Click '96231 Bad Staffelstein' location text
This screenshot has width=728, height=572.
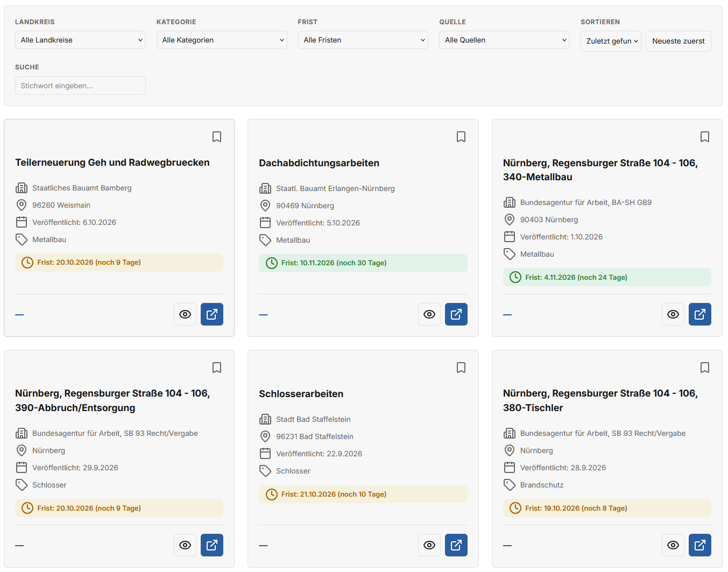click(315, 436)
